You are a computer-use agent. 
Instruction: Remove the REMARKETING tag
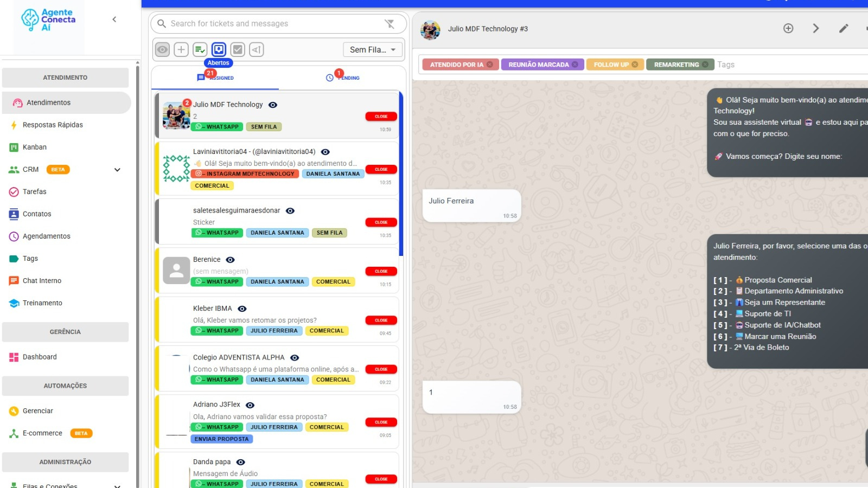705,65
